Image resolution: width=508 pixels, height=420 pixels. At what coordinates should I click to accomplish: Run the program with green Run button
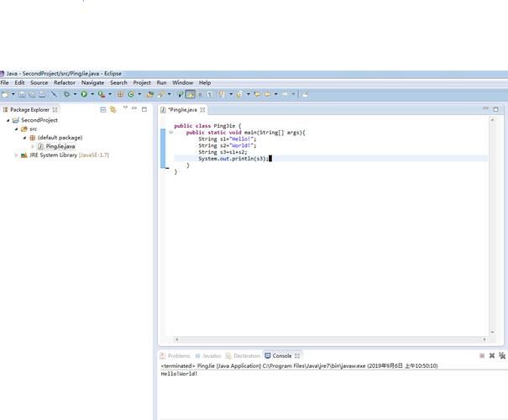84,94
